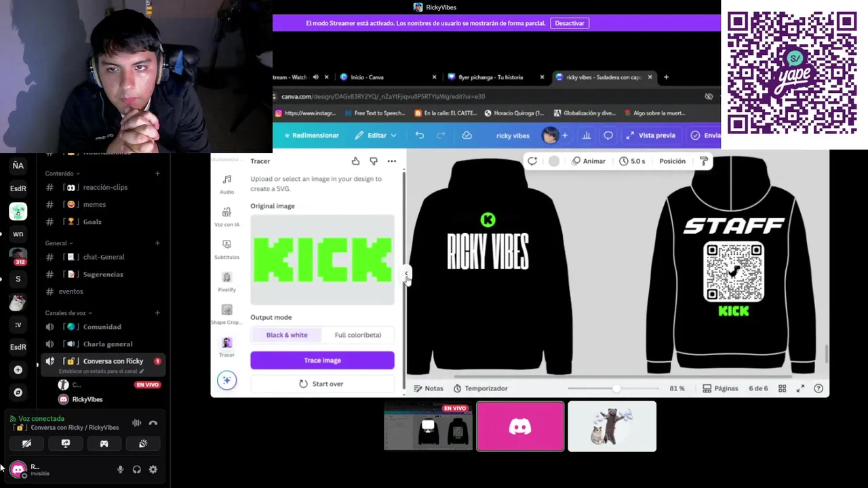Open the Subtítulos tool in sidebar
The image size is (868, 488).
click(226, 249)
